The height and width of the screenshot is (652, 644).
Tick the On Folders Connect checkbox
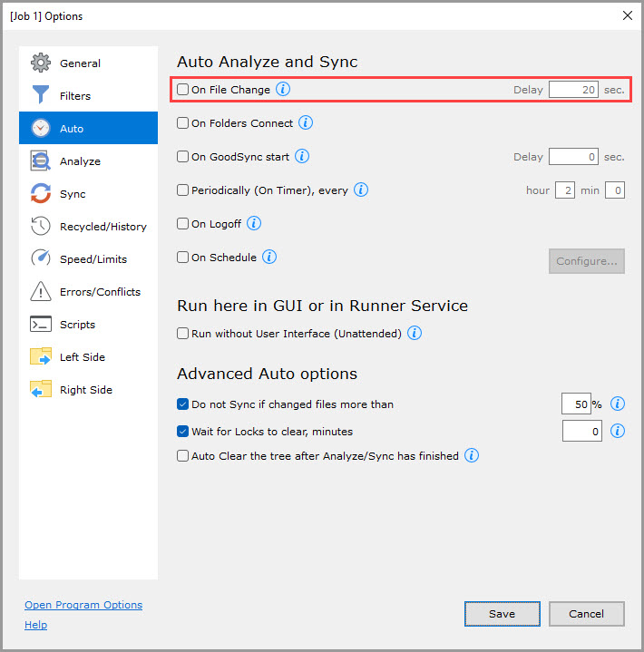pos(183,123)
